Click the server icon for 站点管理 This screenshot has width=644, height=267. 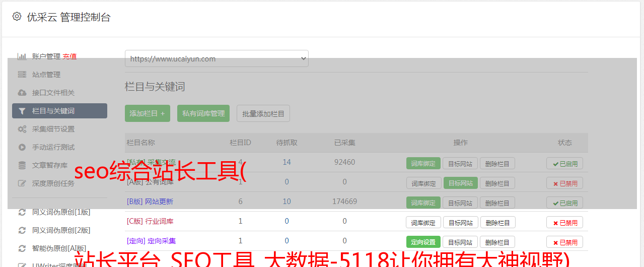point(22,75)
